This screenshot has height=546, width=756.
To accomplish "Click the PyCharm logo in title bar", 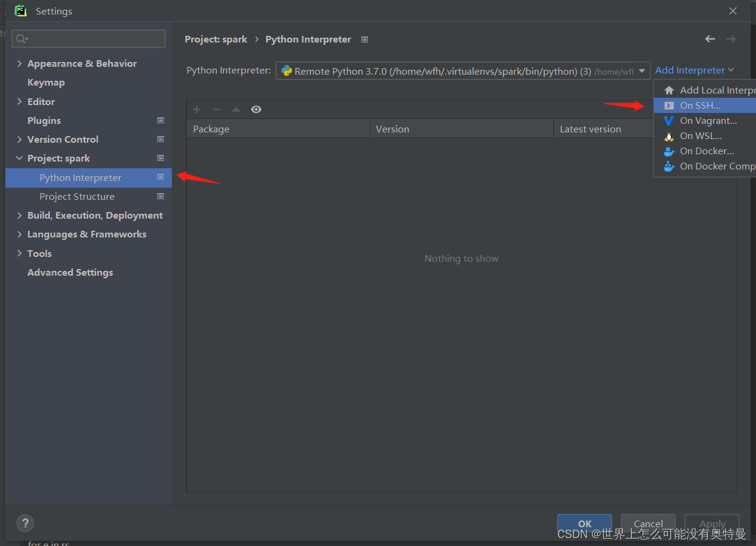I will click(21, 11).
